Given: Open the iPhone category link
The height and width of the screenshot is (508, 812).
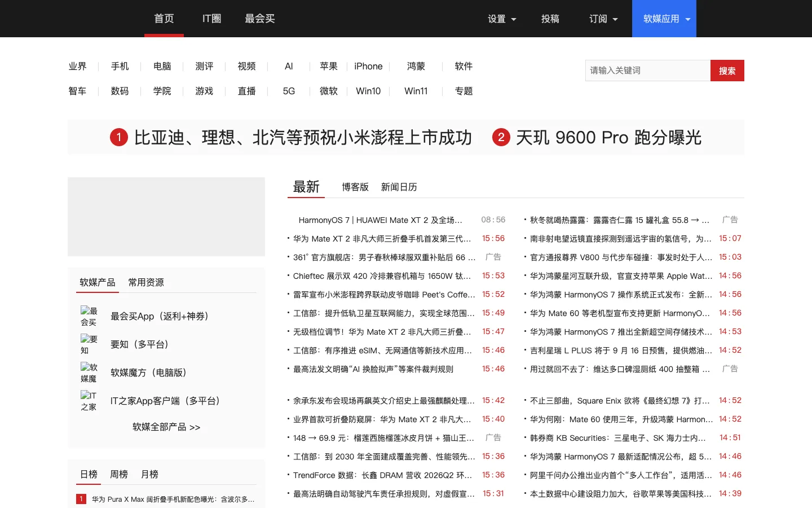Looking at the screenshot, I should [x=368, y=66].
